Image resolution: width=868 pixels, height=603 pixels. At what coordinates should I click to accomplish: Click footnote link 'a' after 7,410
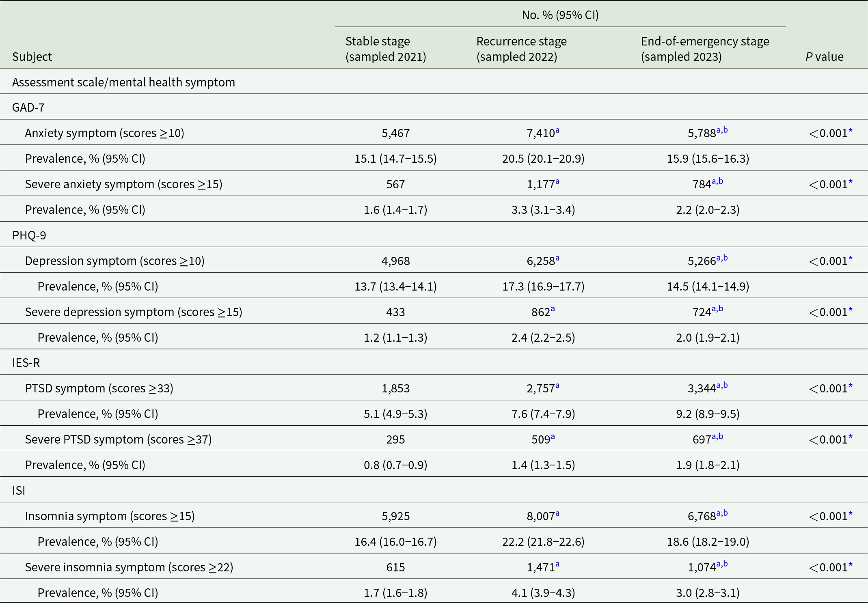point(557,131)
